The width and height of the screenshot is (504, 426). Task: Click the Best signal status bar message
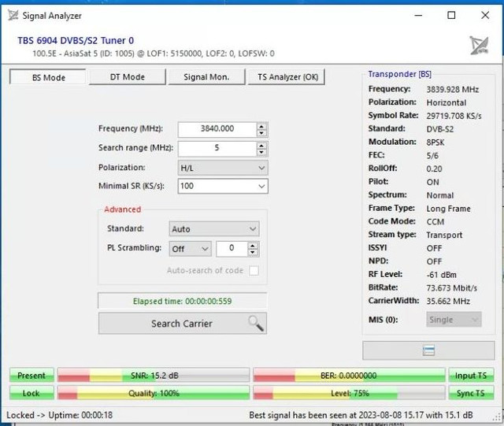tap(361, 415)
